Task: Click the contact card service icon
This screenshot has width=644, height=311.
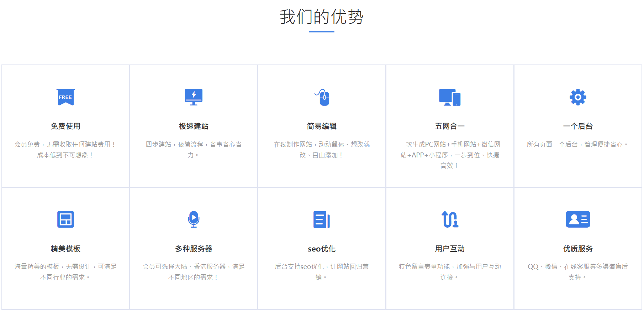Action: click(x=578, y=219)
